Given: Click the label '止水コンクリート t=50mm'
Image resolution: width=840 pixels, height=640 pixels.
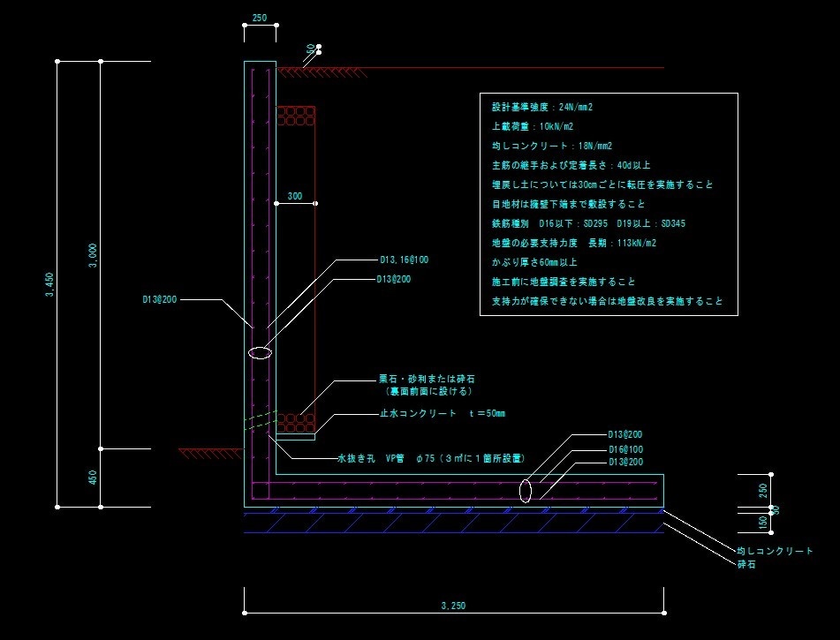Looking at the screenshot, I should point(443,413).
